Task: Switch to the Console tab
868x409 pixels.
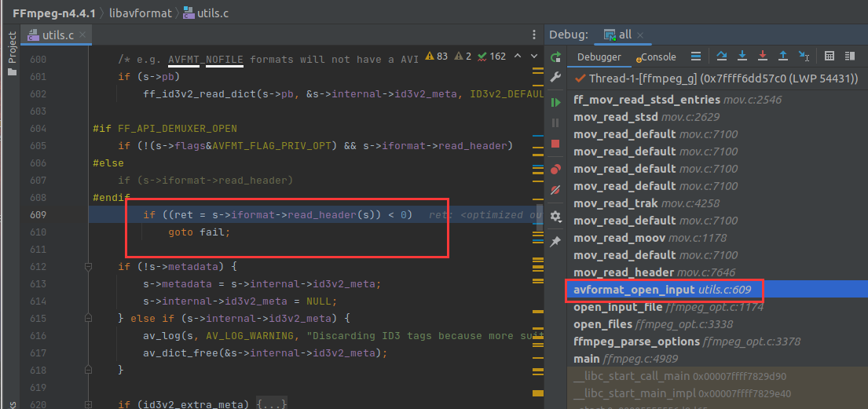Action: tap(656, 57)
